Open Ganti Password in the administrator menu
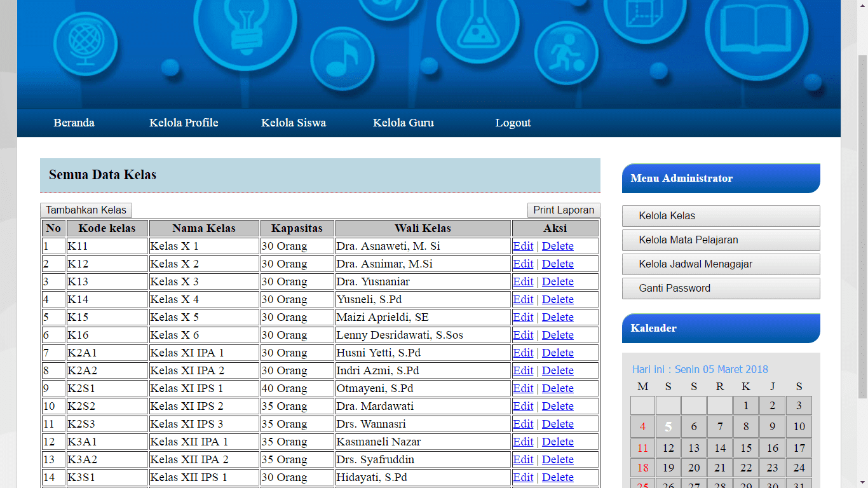This screenshot has height=488, width=868. [721, 288]
